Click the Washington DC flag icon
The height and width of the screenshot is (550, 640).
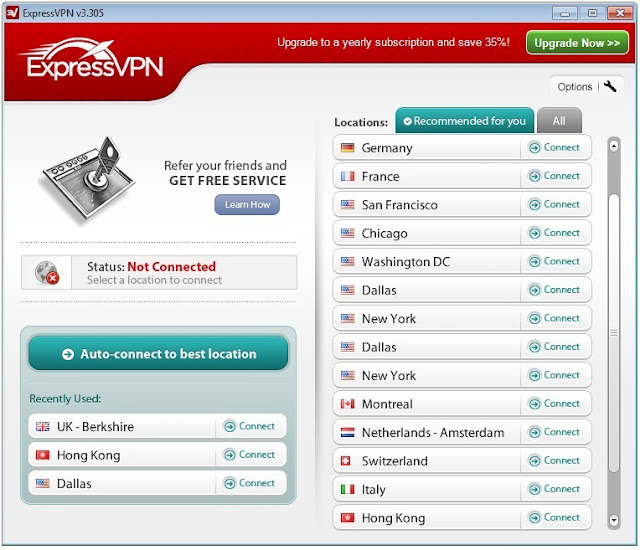347,262
